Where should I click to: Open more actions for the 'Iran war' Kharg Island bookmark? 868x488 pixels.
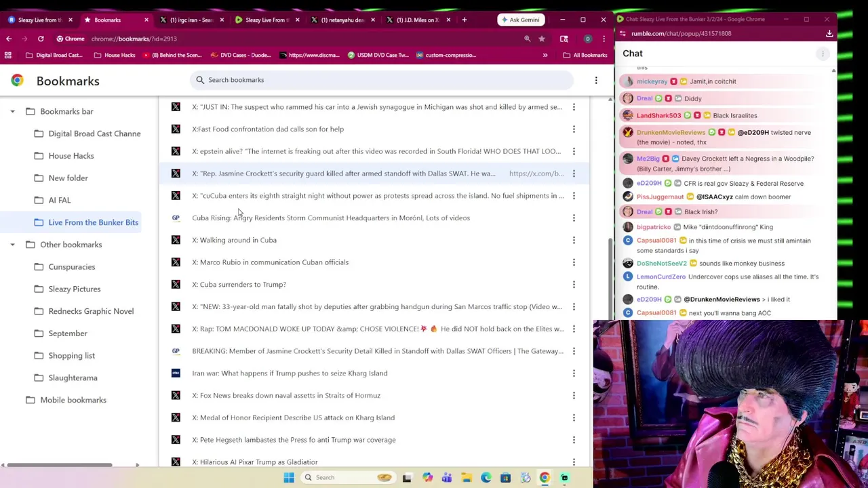[x=574, y=373]
